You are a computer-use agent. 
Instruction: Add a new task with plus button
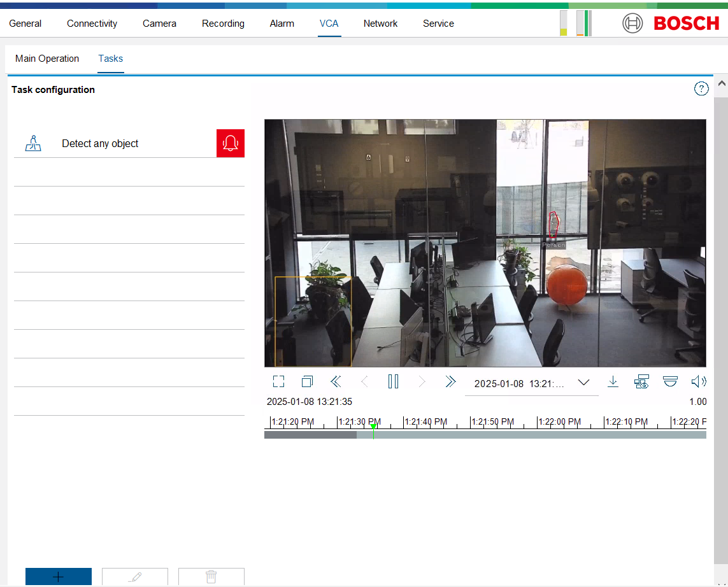pos(59,577)
